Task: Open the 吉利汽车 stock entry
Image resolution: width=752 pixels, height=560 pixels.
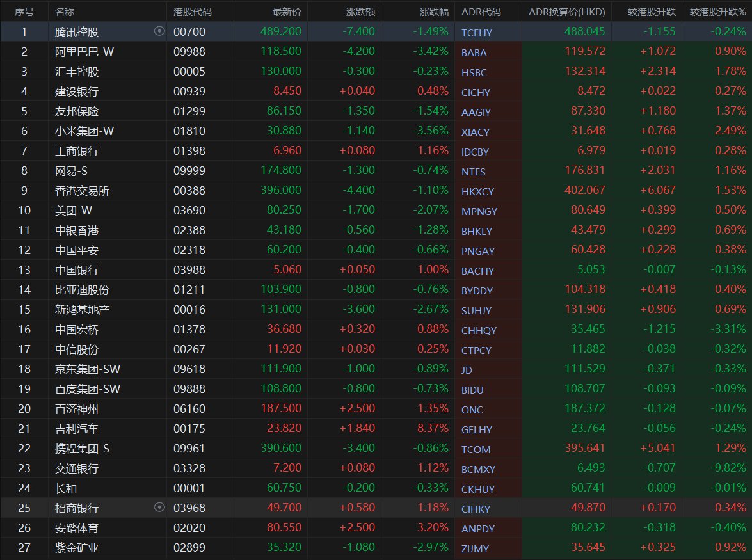Action: [x=77, y=429]
